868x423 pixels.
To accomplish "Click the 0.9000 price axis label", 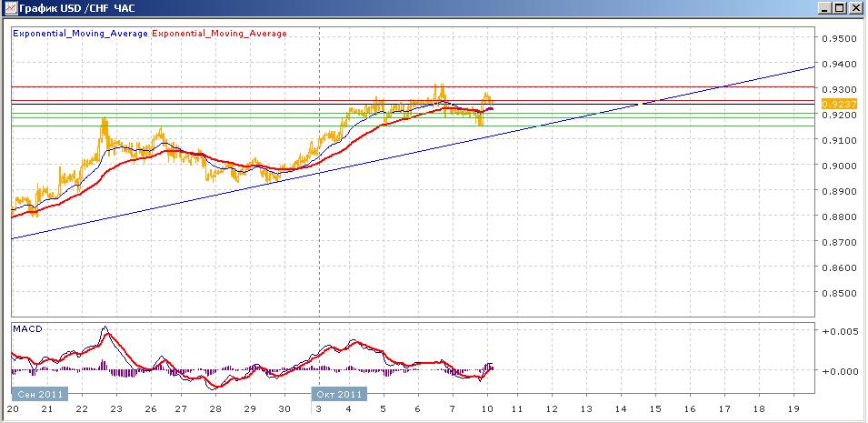I will click(839, 166).
